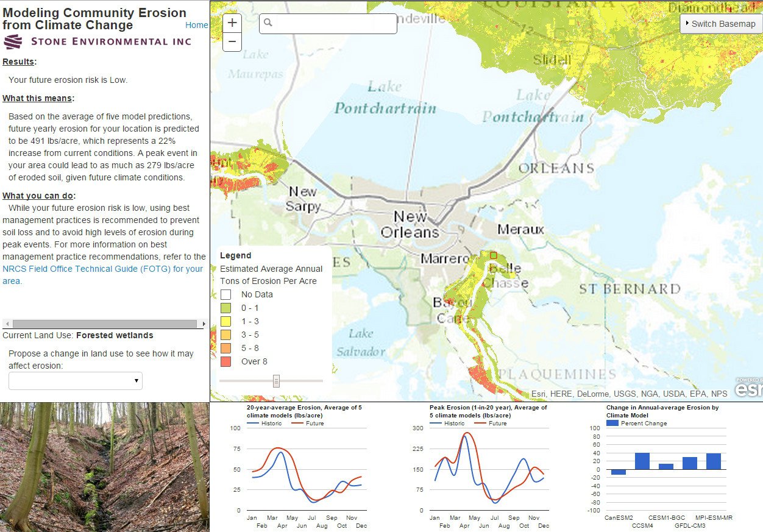Click the results panel horizontal scrollbar thumb

pyautogui.click(x=105, y=324)
